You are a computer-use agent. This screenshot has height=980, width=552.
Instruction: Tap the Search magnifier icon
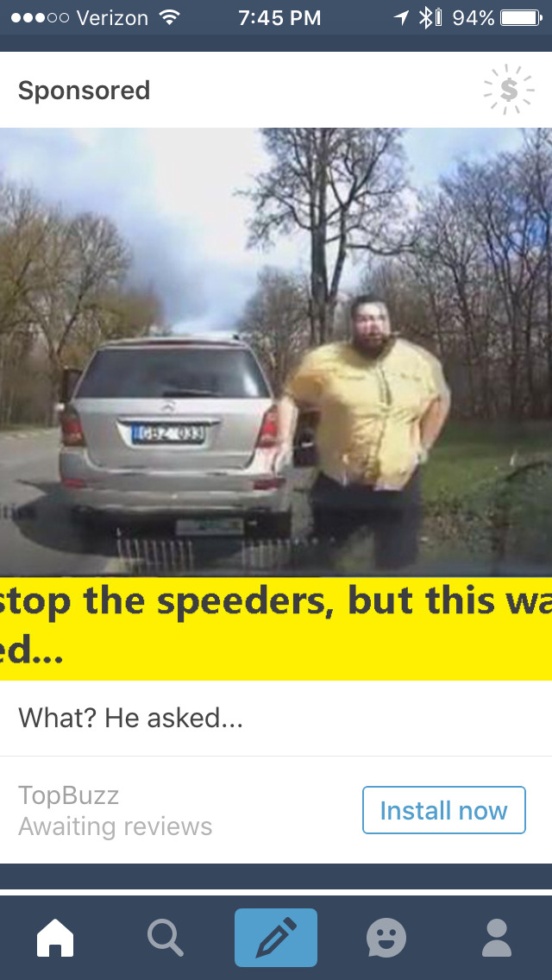(x=166, y=938)
